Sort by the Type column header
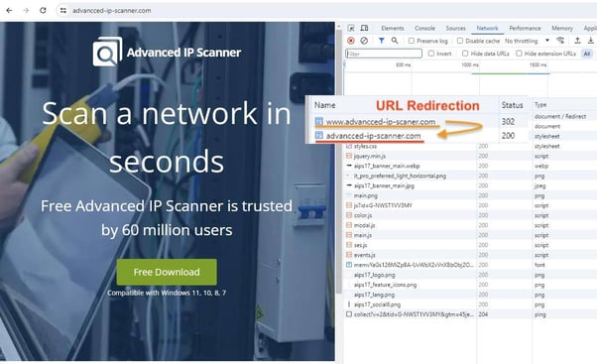The height and width of the screenshot is (364, 597). pyautogui.click(x=540, y=105)
